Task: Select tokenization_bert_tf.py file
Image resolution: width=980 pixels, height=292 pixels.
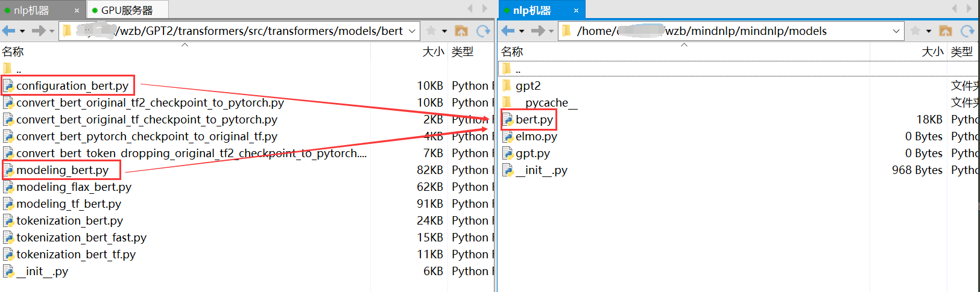Action: [x=75, y=255]
